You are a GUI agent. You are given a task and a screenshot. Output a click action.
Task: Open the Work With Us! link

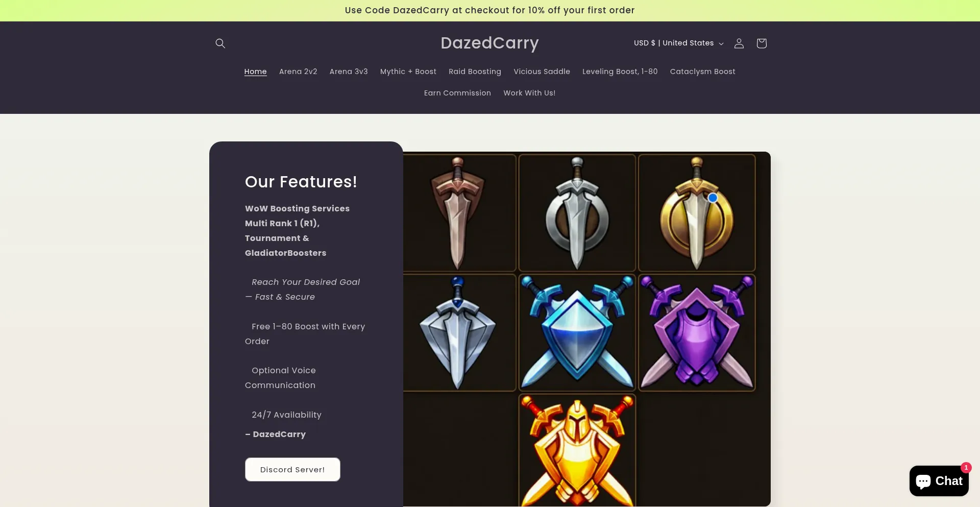point(529,93)
